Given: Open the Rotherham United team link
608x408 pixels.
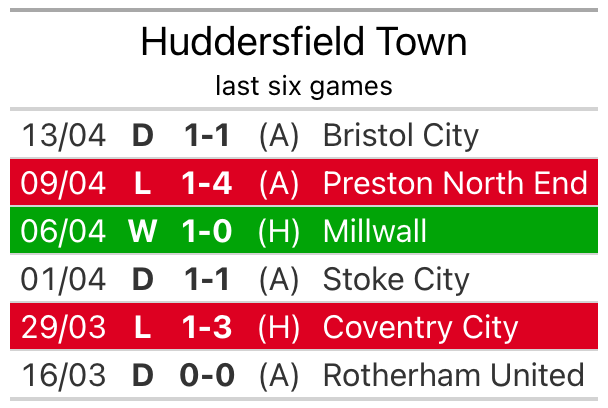Looking at the screenshot, I should click(x=453, y=375).
